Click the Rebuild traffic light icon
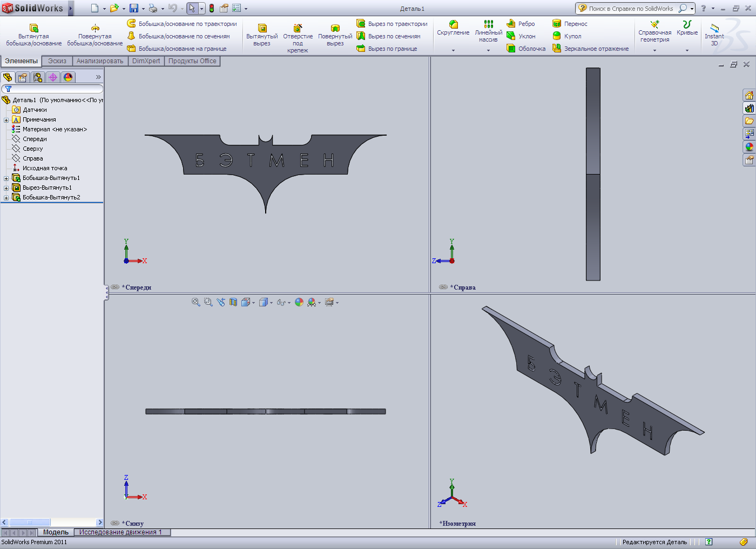The image size is (756, 549). (x=212, y=8)
